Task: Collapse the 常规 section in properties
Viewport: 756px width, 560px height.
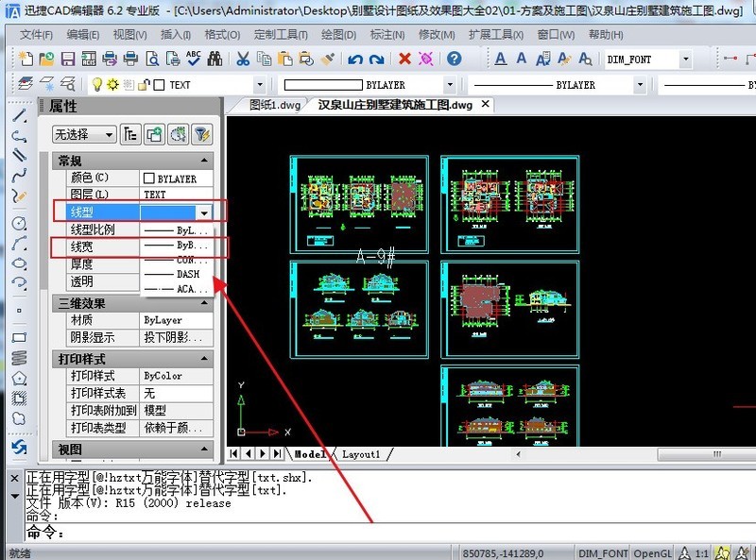Action: pyautogui.click(x=205, y=161)
